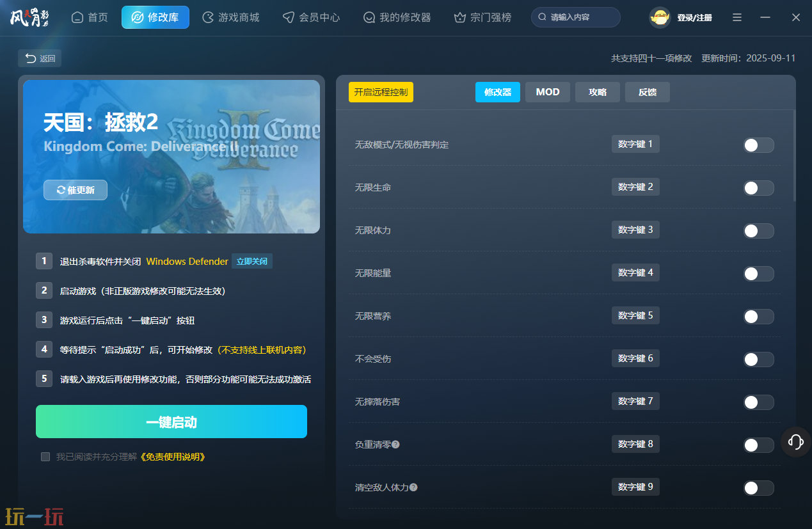Click the 请输入内容 search field
This screenshot has height=529, width=812.
click(576, 17)
